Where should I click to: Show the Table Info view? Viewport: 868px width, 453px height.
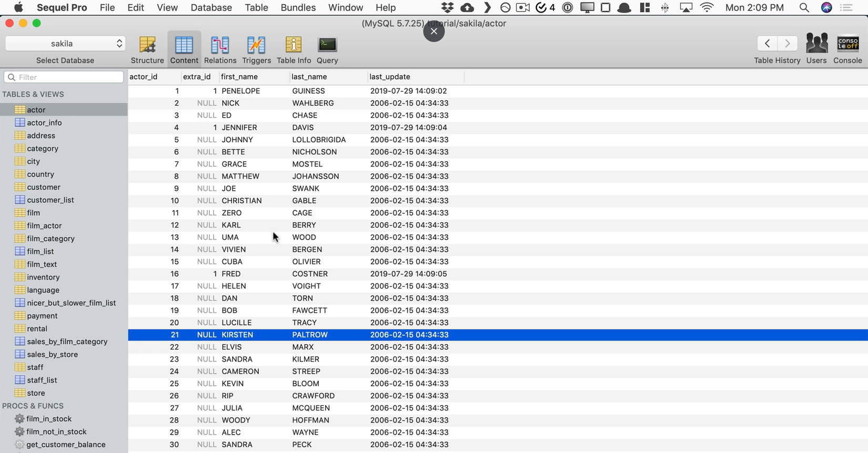point(294,50)
